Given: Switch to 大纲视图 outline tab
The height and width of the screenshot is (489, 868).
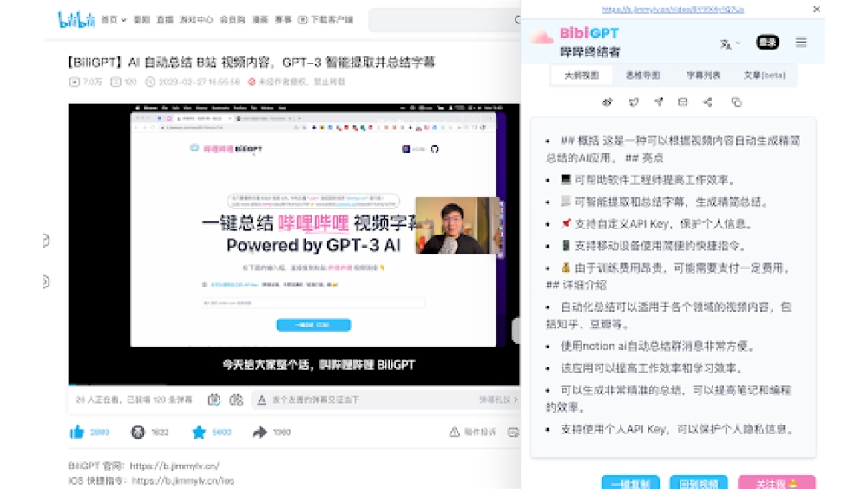Looking at the screenshot, I should (582, 76).
